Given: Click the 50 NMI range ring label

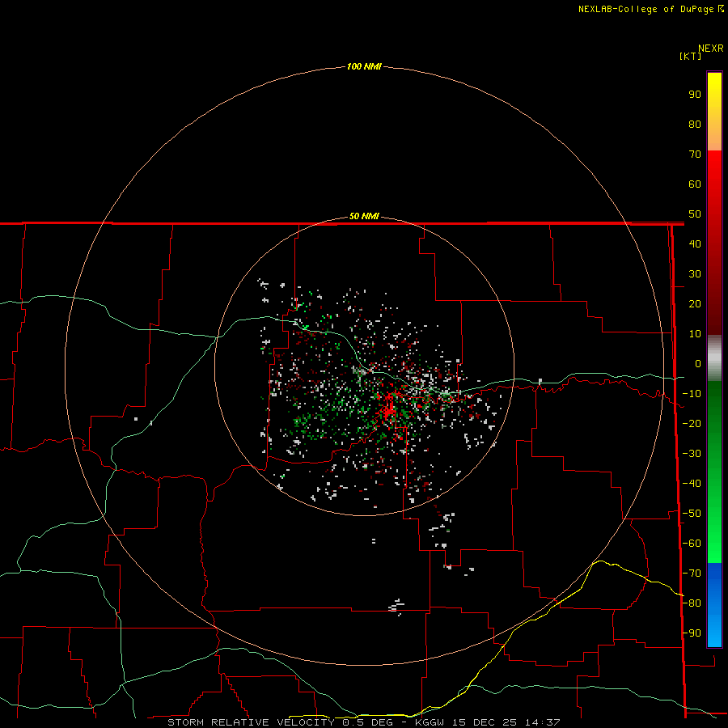Looking at the screenshot, I should point(364,216).
